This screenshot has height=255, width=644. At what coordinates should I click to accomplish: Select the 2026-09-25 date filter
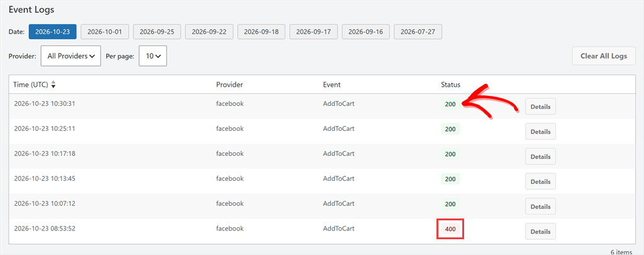[157, 31]
